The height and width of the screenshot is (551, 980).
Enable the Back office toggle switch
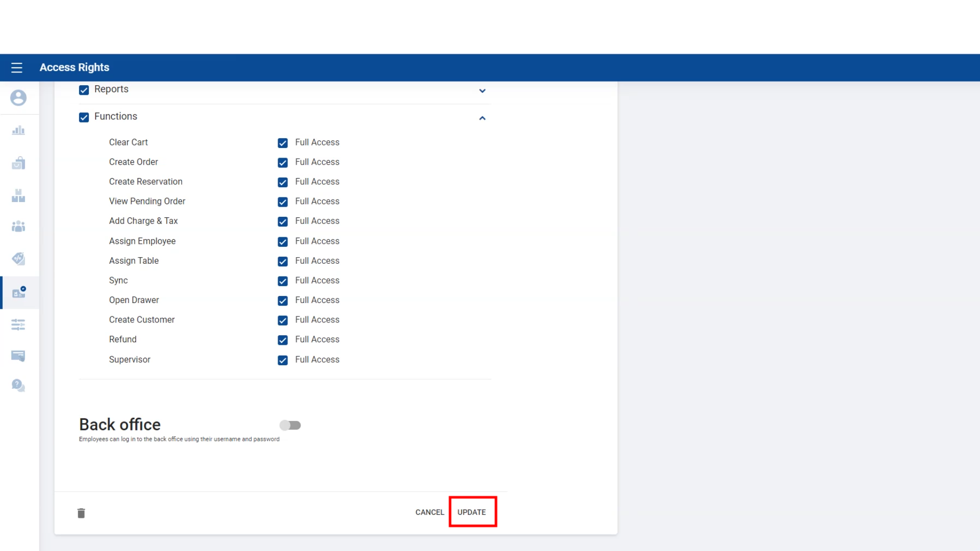290,425
